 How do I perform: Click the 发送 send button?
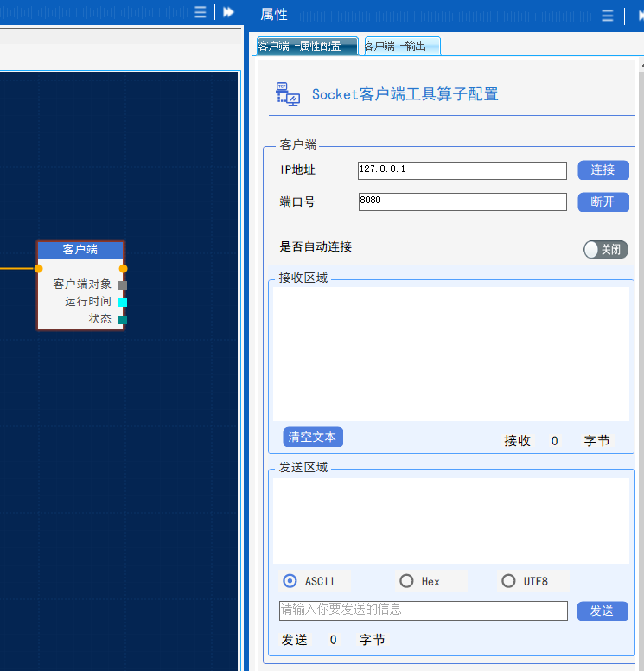click(603, 610)
